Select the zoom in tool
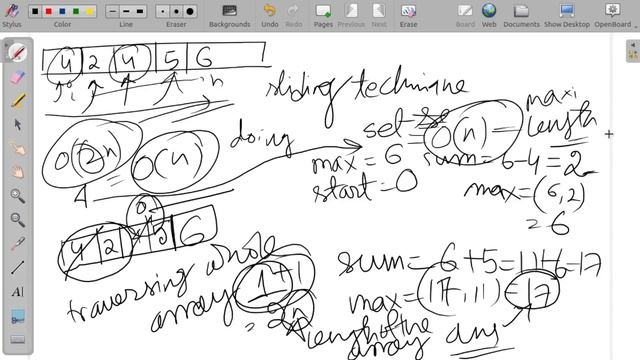Viewport: 640px width, 360px height. (x=18, y=196)
